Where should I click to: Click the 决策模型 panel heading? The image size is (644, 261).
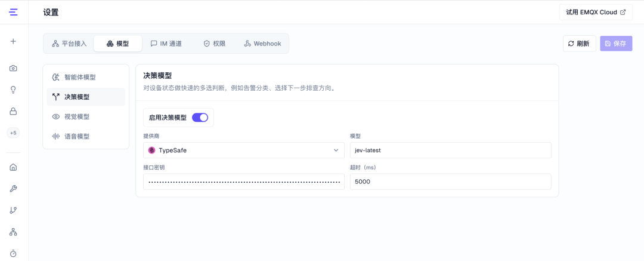click(x=157, y=76)
